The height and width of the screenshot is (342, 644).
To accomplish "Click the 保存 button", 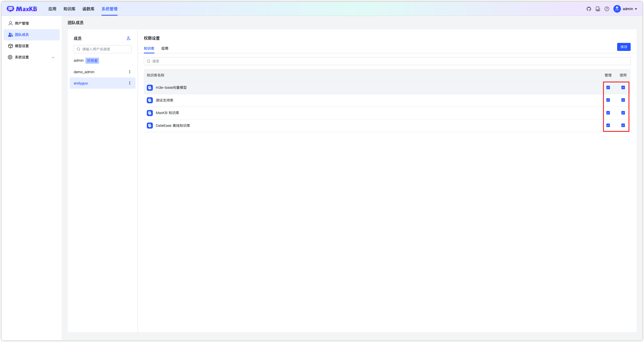I will pos(624,47).
